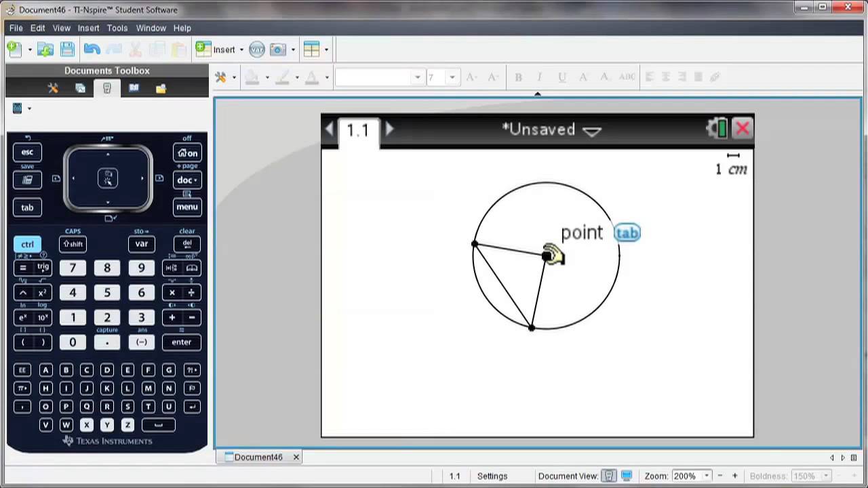Open the *Unsaved document menu arrow
Screen dimensions: 868x488
click(x=592, y=131)
